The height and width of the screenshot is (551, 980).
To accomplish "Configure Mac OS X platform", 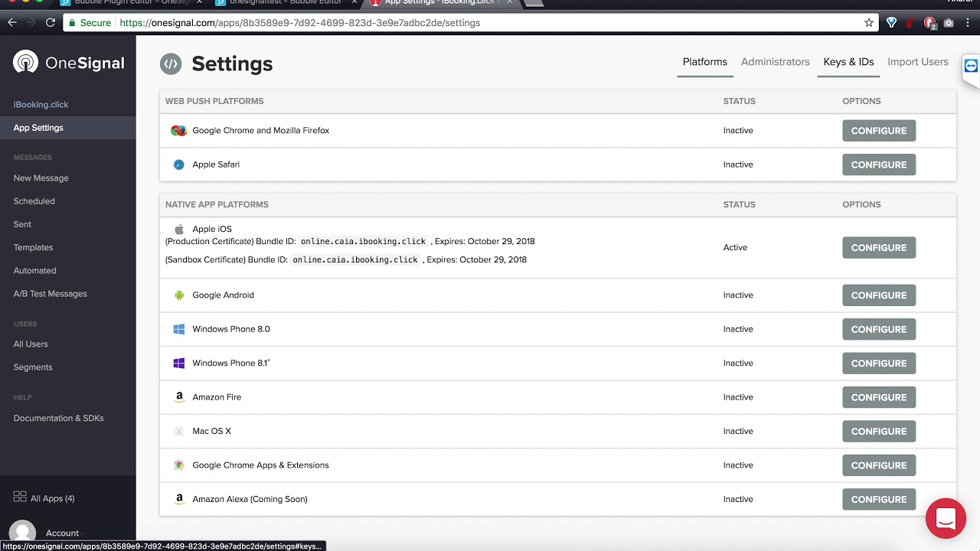I will tap(879, 432).
